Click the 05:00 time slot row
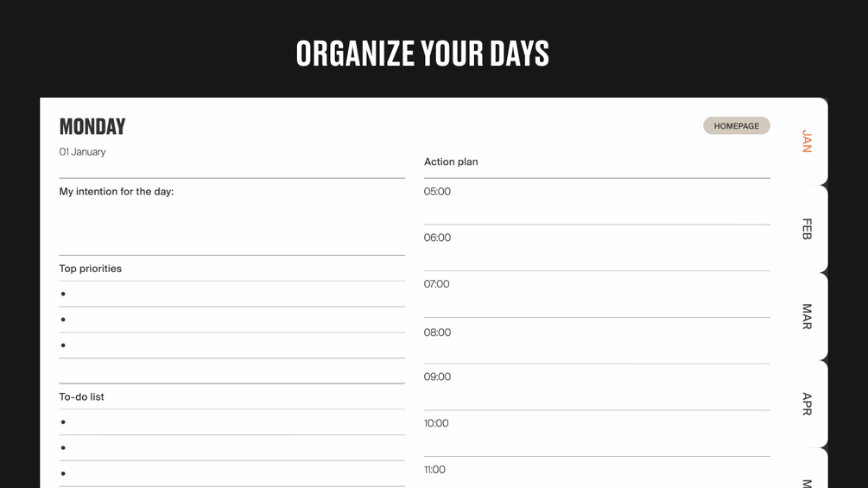This screenshot has width=868, height=488. pos(596,202)
